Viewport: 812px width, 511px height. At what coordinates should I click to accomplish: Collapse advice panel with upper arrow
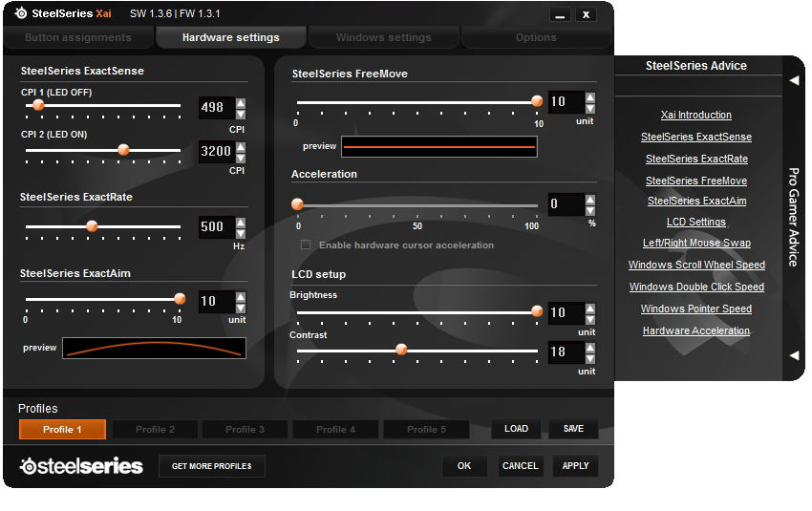[794, 80]
